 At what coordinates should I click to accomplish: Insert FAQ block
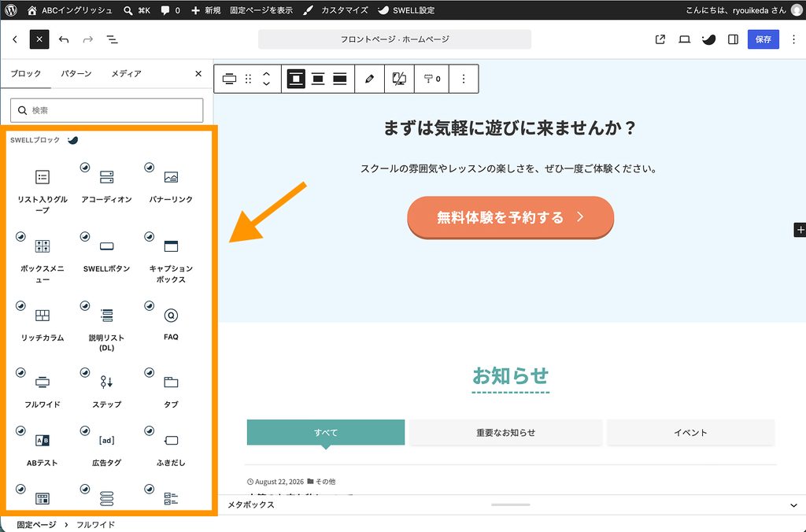click(171, 323)
